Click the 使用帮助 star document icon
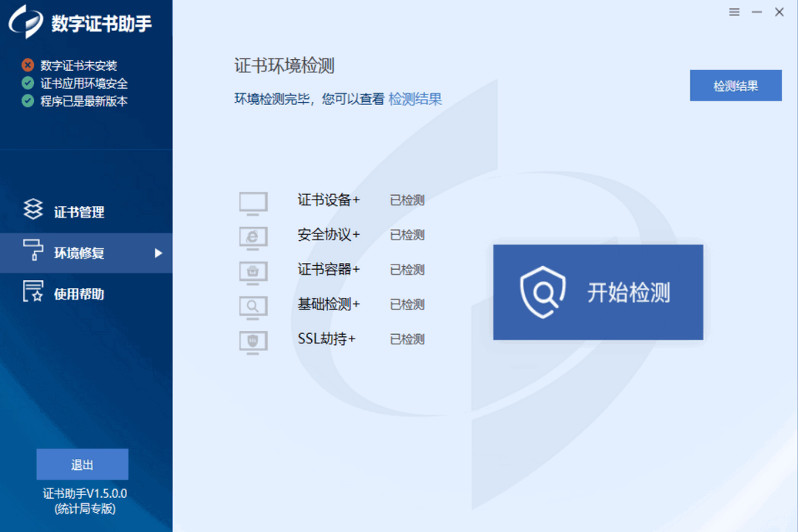This screenshot has height=532, width=798. (33, 291)
